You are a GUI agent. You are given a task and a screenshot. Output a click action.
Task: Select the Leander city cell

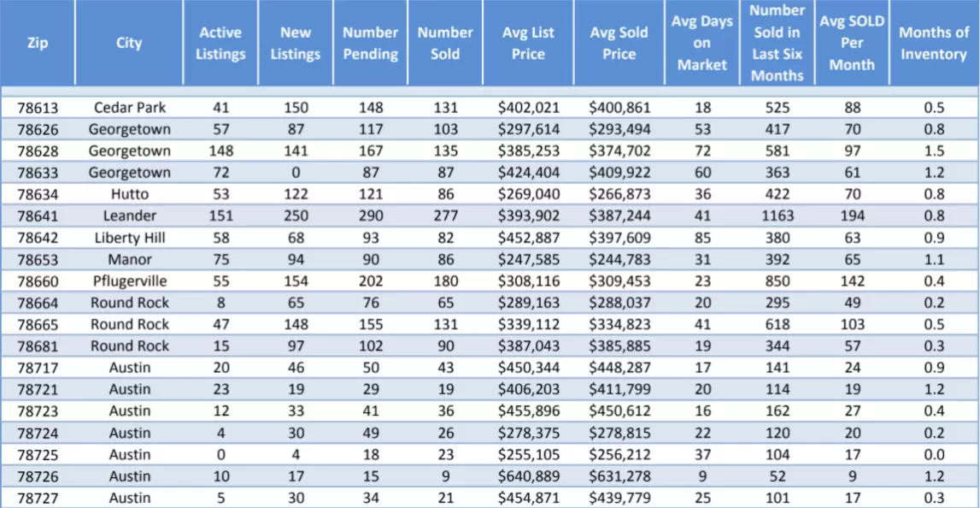130,216
